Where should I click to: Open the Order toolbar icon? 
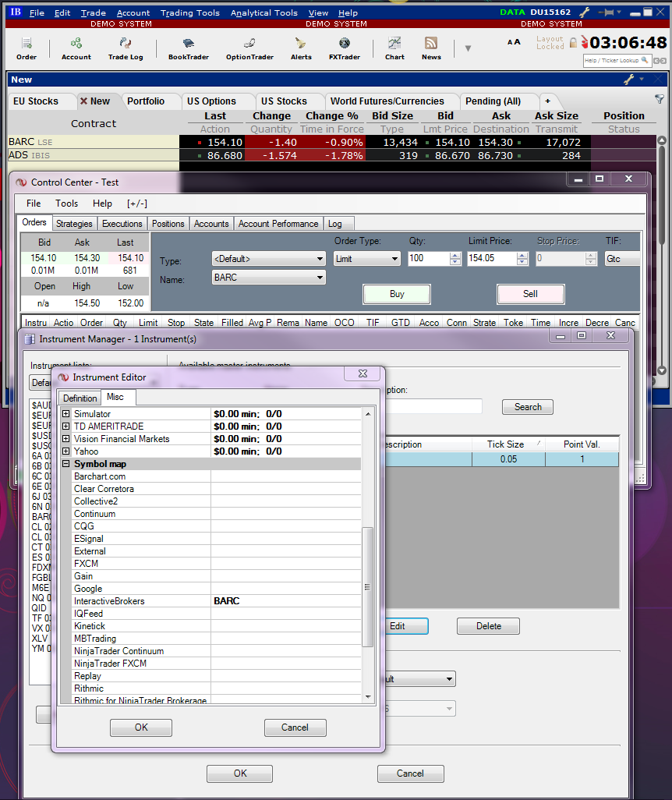(x=27, y=48)
